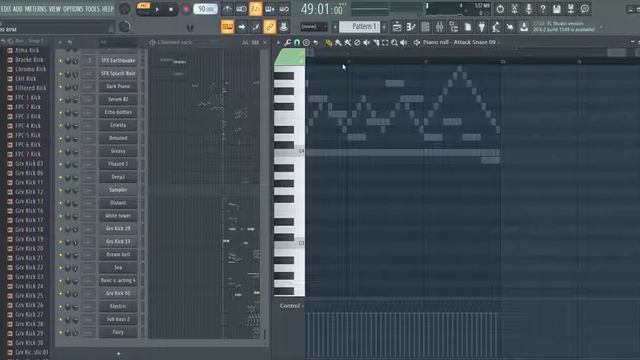Click the stop button in transport
Image resolution: width=640 pixels, height=360 pixels.
[171, 9]
